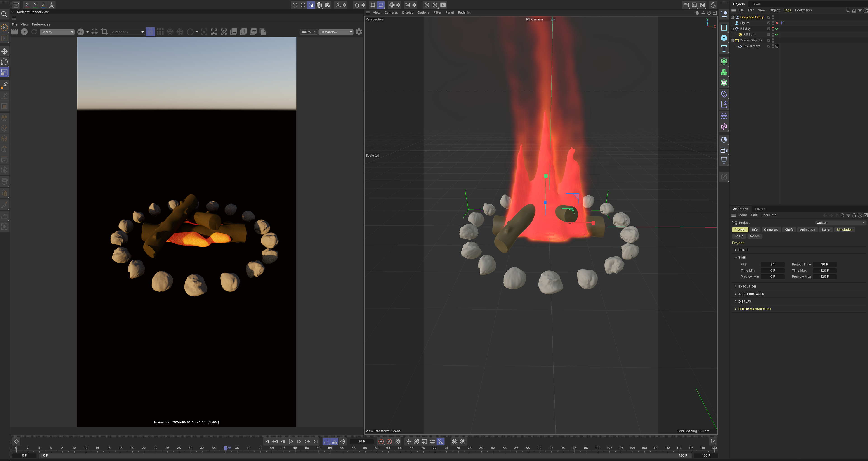Open the Cineware project tab button

[771, 230]
